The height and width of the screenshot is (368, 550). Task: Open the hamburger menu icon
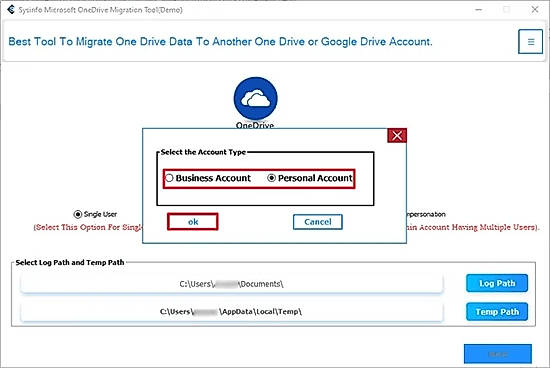point(530,41)
